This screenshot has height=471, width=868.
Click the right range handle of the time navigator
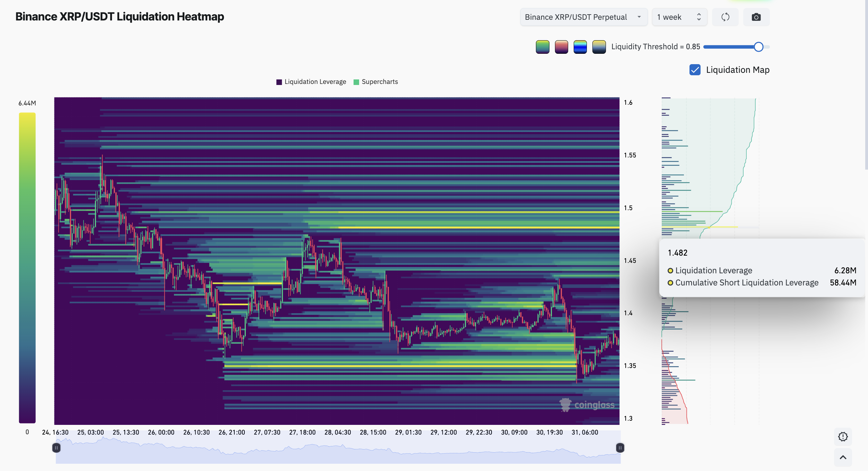pos(620,448)
